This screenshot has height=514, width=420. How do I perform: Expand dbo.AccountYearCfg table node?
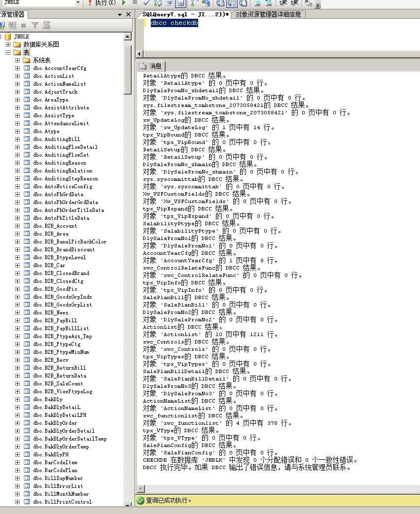pos(17,68)
